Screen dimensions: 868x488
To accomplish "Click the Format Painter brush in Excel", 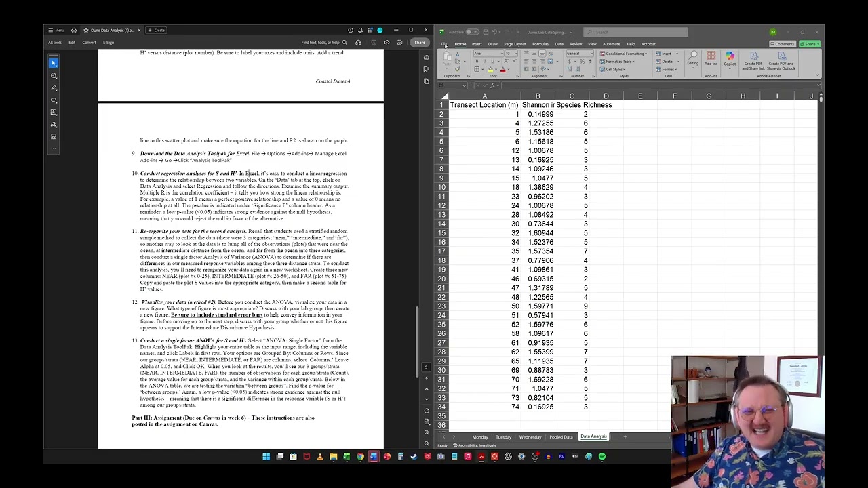I will click(457, 69).
